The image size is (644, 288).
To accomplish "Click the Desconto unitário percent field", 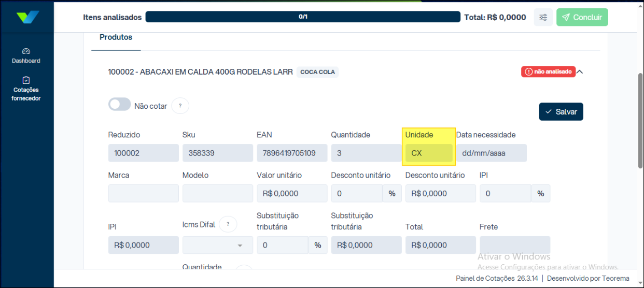I will click(x=357, y=194).
